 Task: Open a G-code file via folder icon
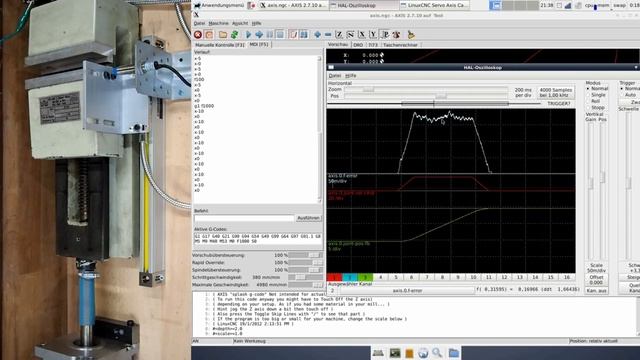point(223,35)
